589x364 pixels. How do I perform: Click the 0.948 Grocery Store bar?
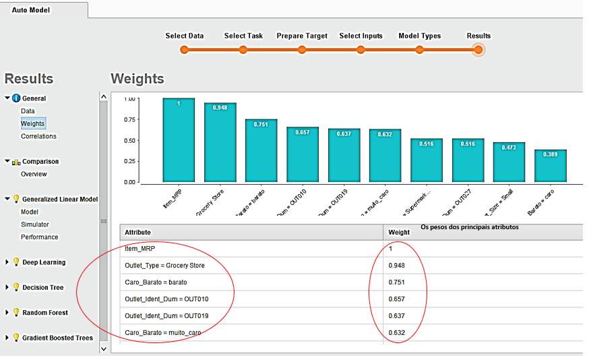(x=220, y=142)
